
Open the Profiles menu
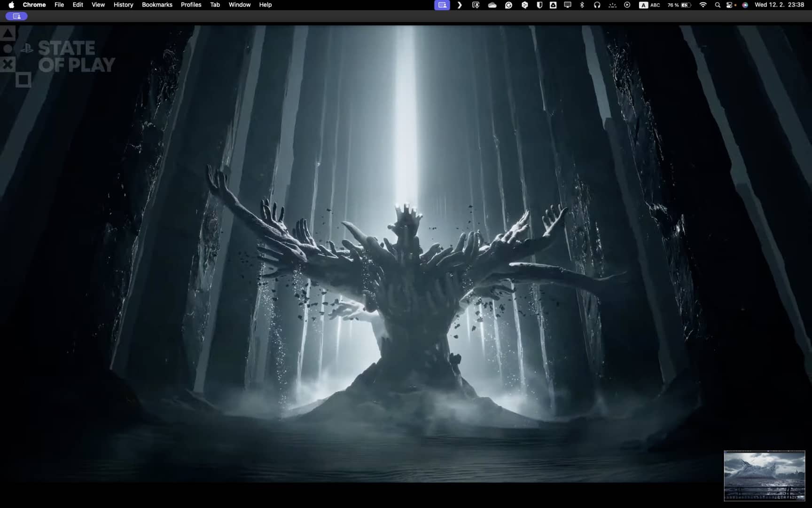tap(191, 5)
